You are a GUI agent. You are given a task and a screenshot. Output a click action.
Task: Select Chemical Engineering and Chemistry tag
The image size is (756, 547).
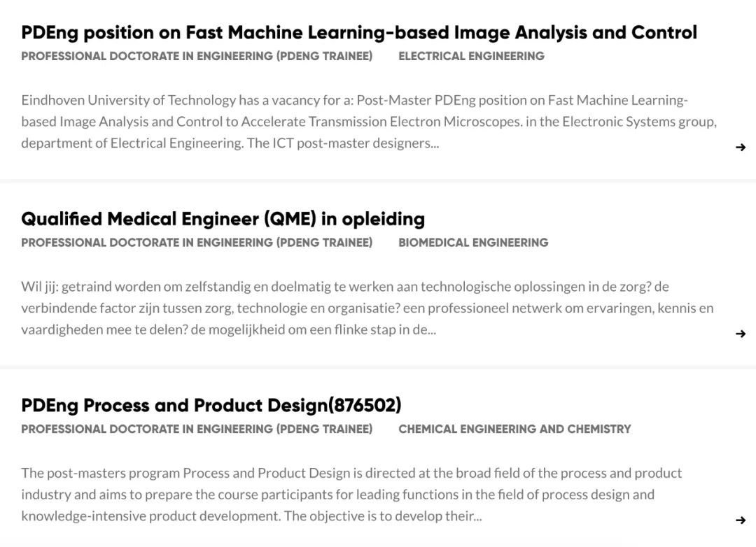click(514, 429)
